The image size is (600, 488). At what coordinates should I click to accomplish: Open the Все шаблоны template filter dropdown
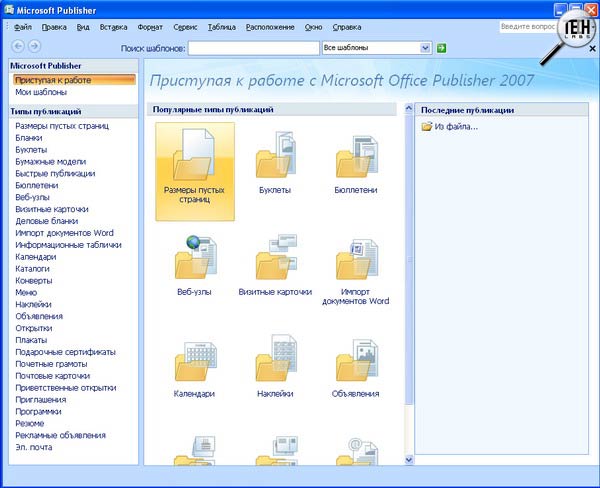(x=425, y=48)
